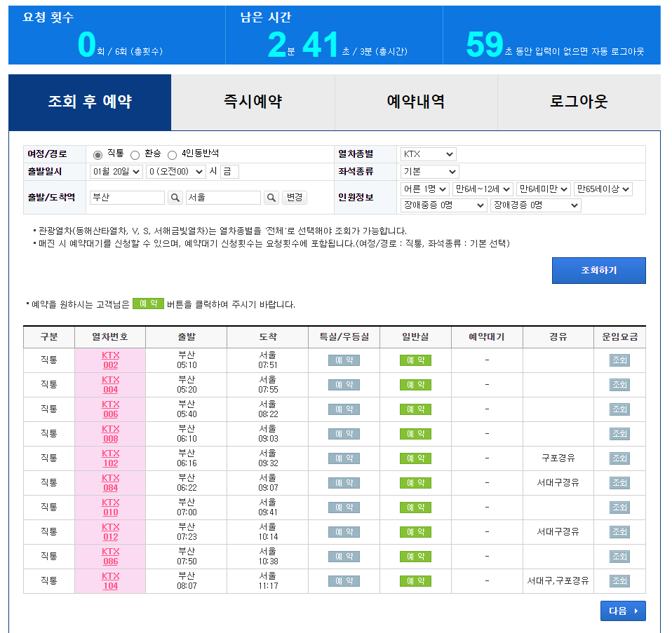Reserve 특실 seat on KTX 102
Viewport: 672px width, 633px height.
(x=344, y=458)
